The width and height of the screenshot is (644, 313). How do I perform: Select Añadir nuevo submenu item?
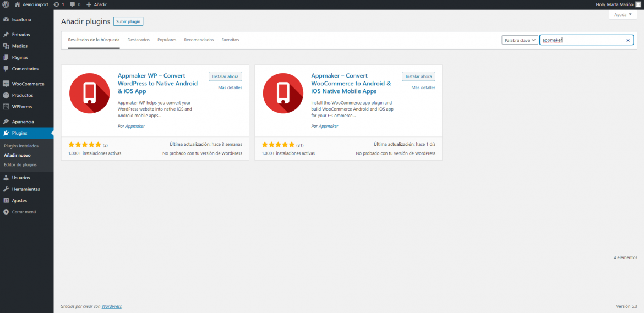click(x=17, y=156)
